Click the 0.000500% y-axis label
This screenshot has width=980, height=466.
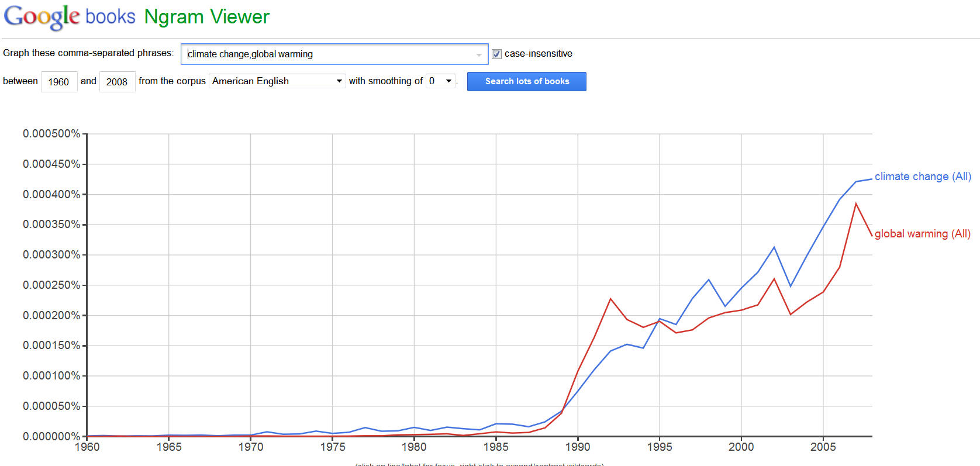point(51,134)
